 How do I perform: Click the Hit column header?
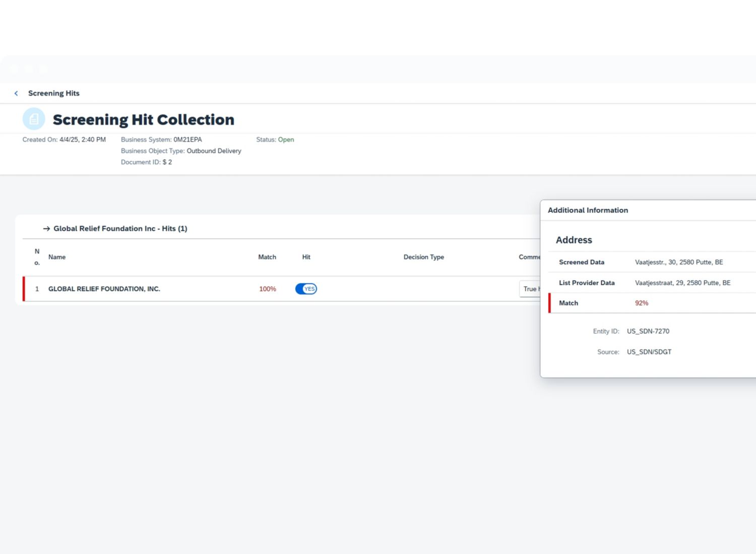(306, 257)
